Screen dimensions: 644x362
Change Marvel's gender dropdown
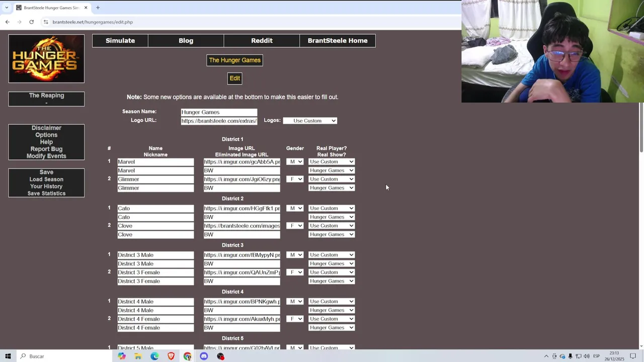pyautogui.click(x=295, y=162)
